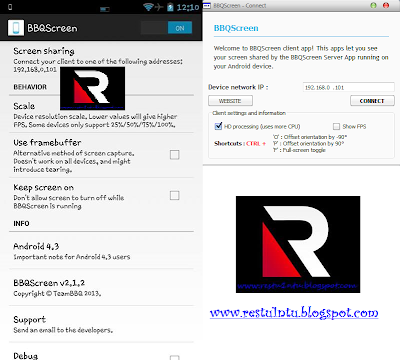Screen dimensions: 400x360
Task: Toggle HD processing checkbox
Action: (x=218, y=126)
